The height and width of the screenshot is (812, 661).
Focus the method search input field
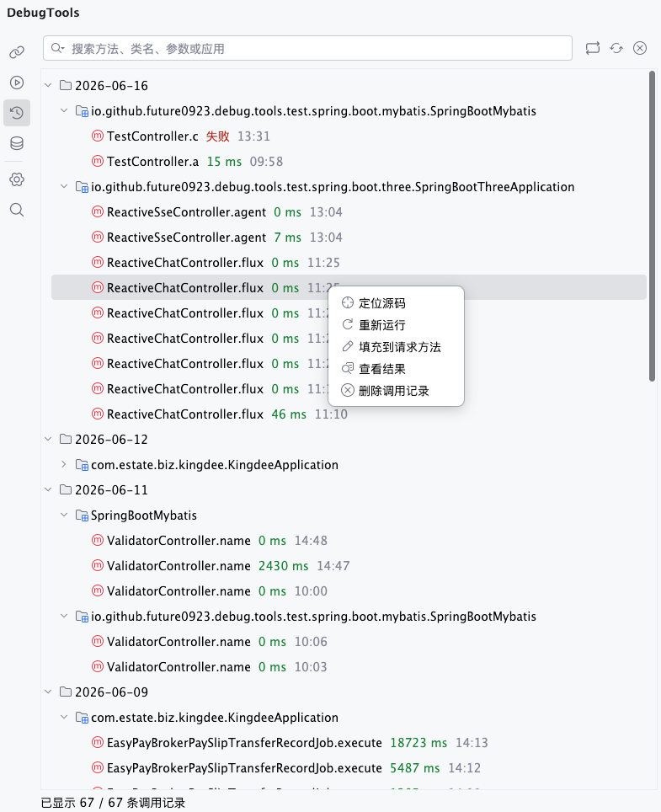point(307,48)
